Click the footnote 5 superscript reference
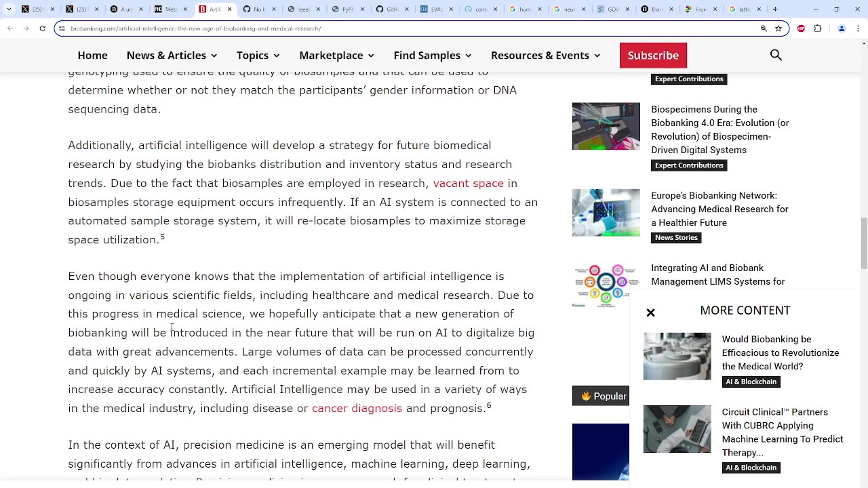Screen dimensions: 868x488 [x=163, y=237]
